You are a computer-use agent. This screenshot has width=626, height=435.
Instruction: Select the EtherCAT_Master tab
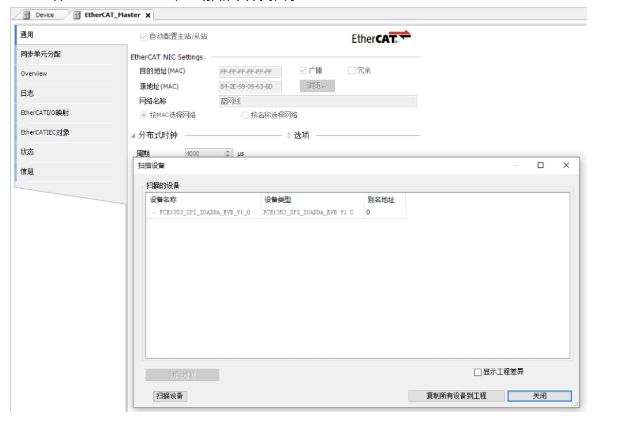tap(111, 15)
